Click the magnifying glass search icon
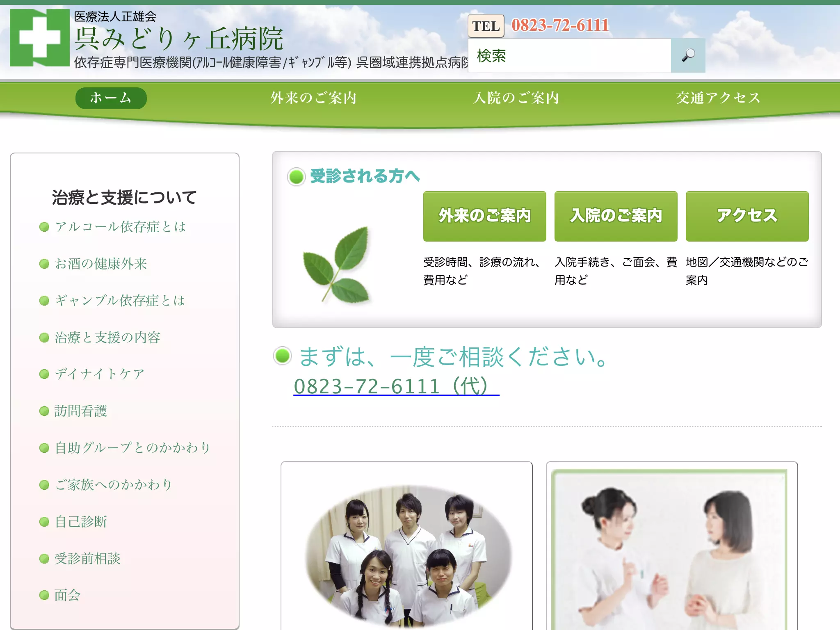The image size is (840, 630). 688,55
